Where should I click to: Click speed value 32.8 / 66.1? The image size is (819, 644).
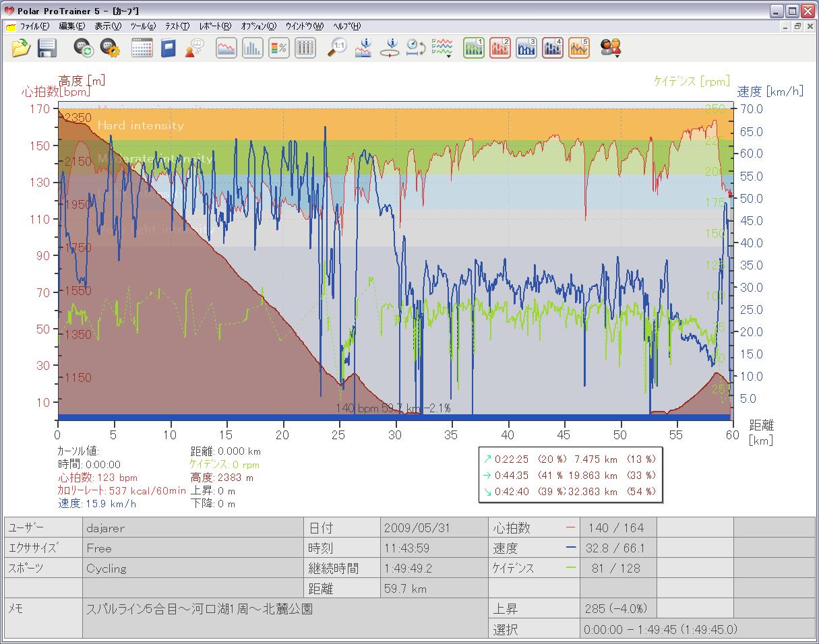[x=618, y=548]
